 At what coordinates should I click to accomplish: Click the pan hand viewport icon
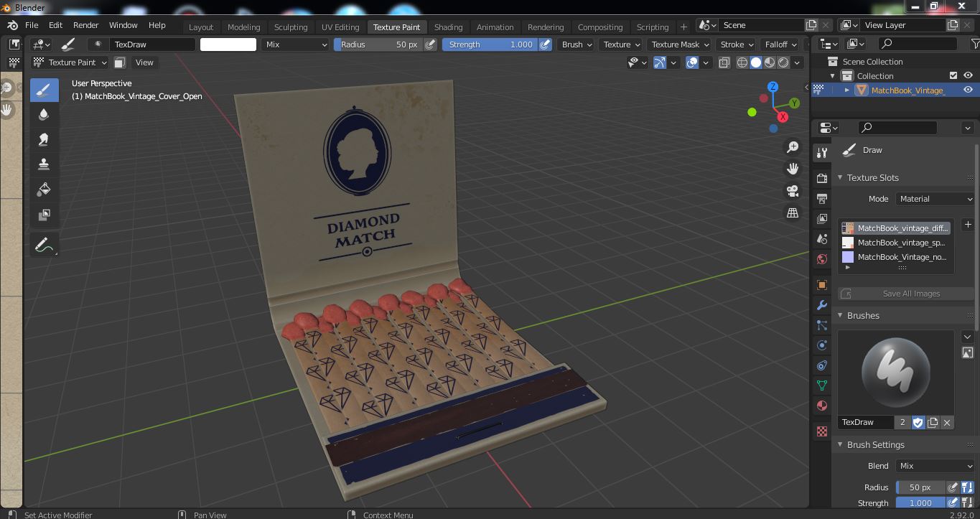point(793,169)
